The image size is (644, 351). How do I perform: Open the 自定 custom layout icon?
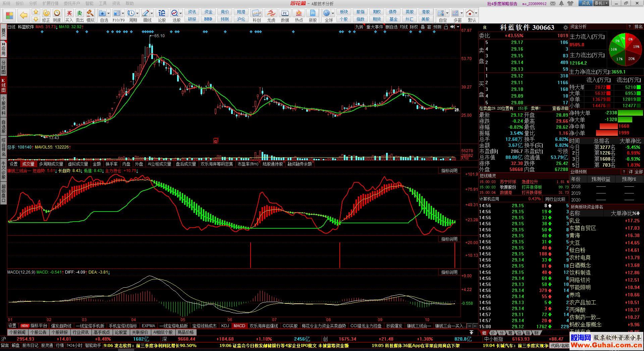[x=441, y=13]
